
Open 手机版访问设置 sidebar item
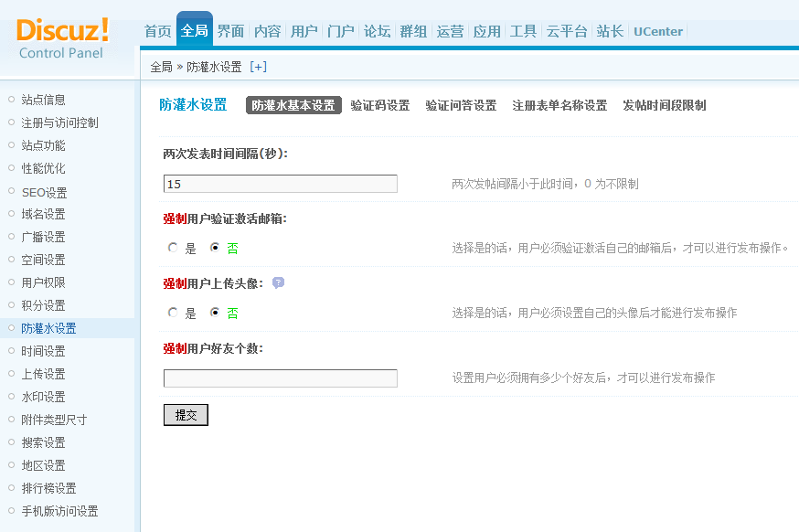(x=59, y=511)
